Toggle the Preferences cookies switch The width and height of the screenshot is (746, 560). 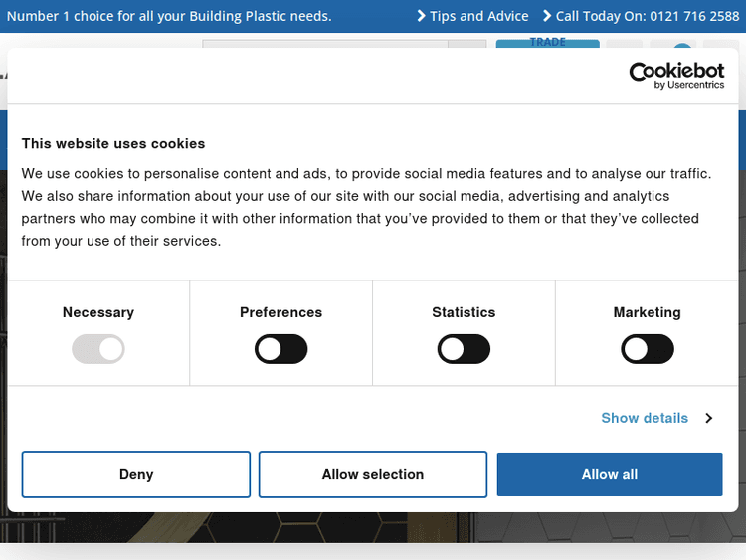click(281, 349)
